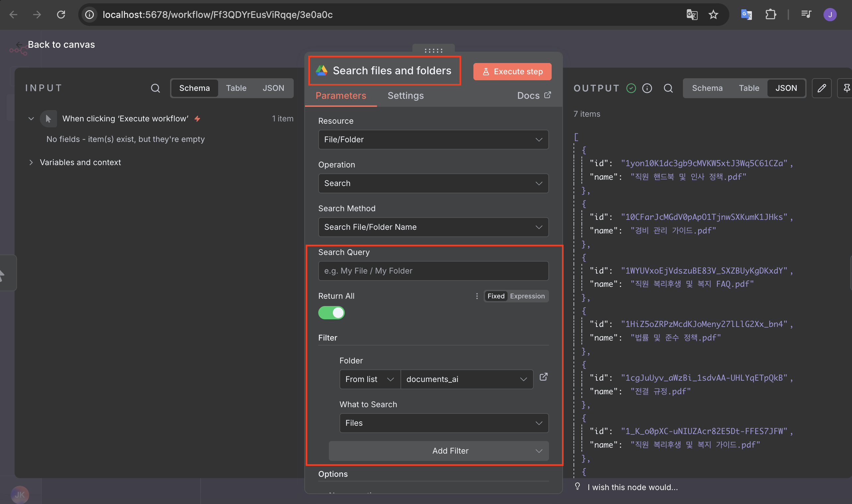
Task: Switch Return All to Expression mode
Action: click(527, 296)
